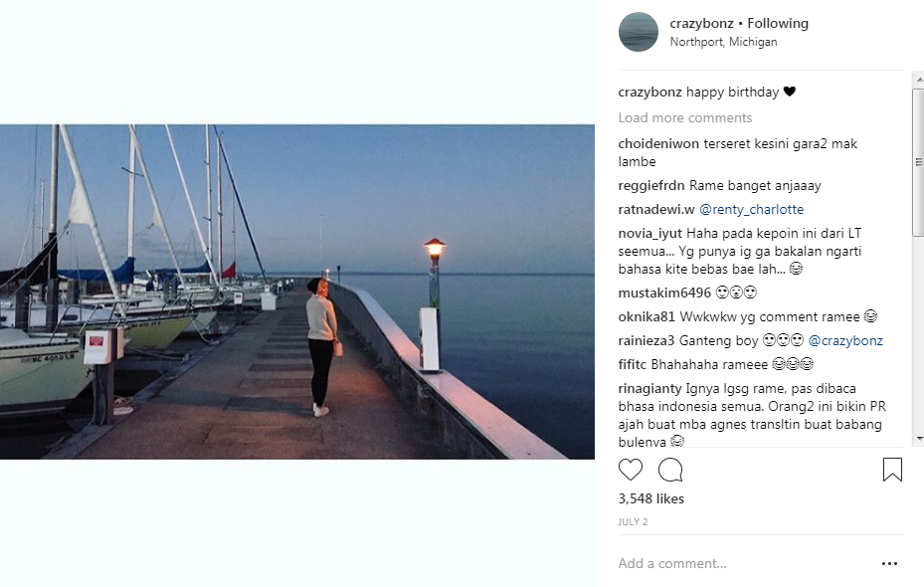Viewport: 924px width, 587px height.
Task: Click crazybonz's profile picture
Action: 638,32
